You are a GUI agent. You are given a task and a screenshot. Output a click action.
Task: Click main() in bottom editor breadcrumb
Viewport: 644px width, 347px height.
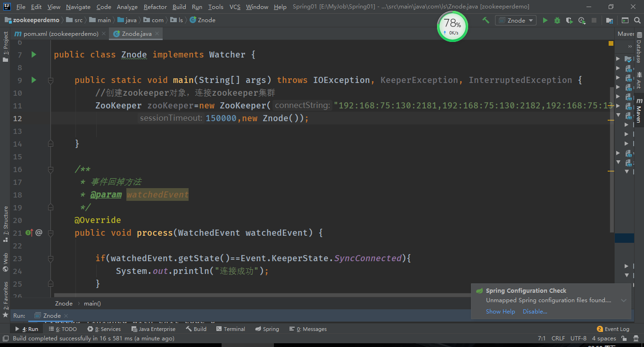click(x=92, y=304)
